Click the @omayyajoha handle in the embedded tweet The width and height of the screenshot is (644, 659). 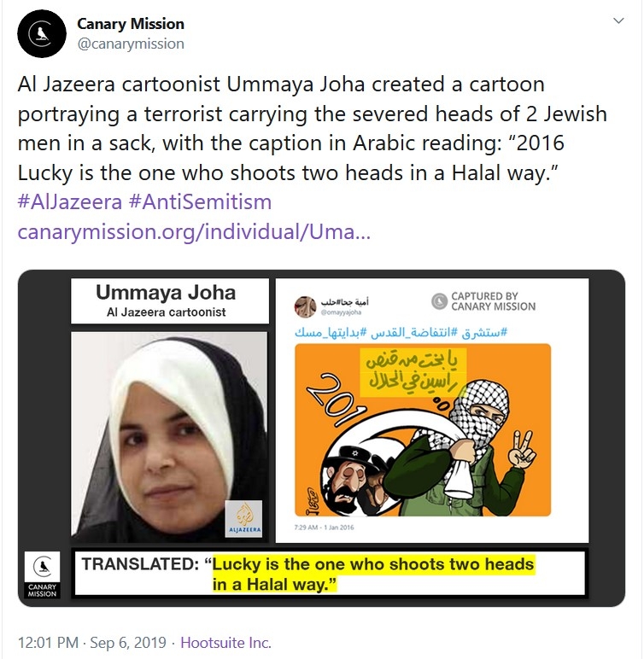tap(341, 312)
